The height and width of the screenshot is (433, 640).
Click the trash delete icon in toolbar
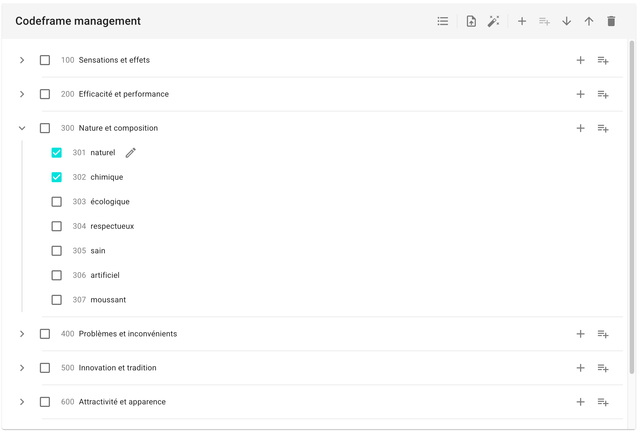coord(611,21)
